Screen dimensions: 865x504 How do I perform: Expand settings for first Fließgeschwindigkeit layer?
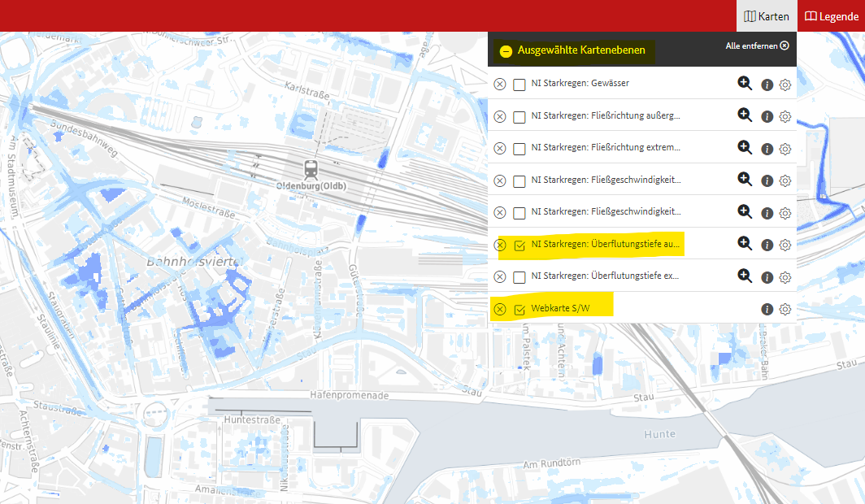[x=785, y=180]
